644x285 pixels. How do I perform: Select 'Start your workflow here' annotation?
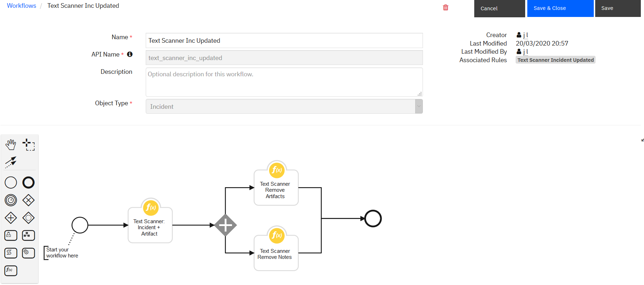[x=61, y=253]
